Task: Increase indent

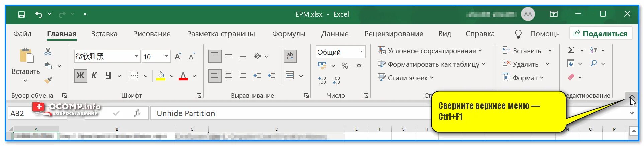Action: click(271, 76)
